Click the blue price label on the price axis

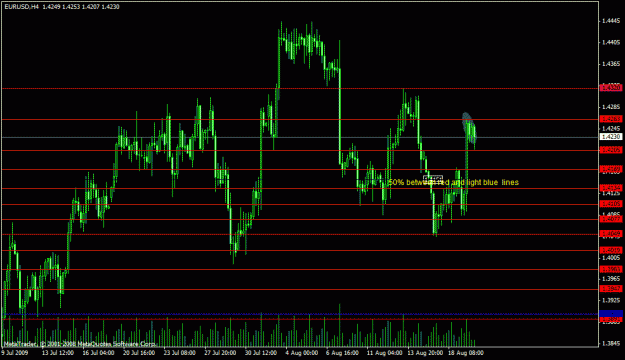pyautogui.click(x=611, y=313)
